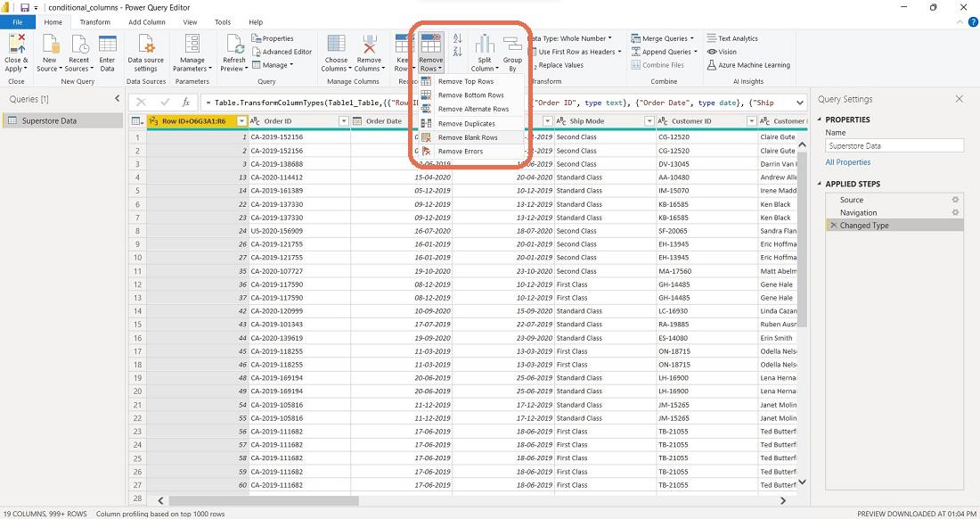Choose Remove Duplicates
This screenshot has height=519, width=980.
(470, 124)
